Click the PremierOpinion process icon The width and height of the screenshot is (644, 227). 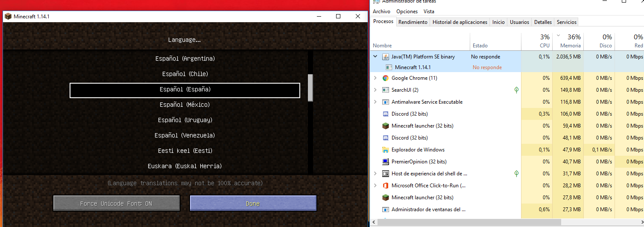click(x=385, y=162)
